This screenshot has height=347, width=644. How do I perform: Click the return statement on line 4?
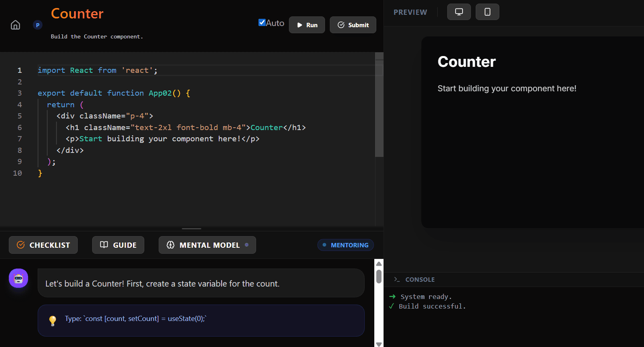65,105
